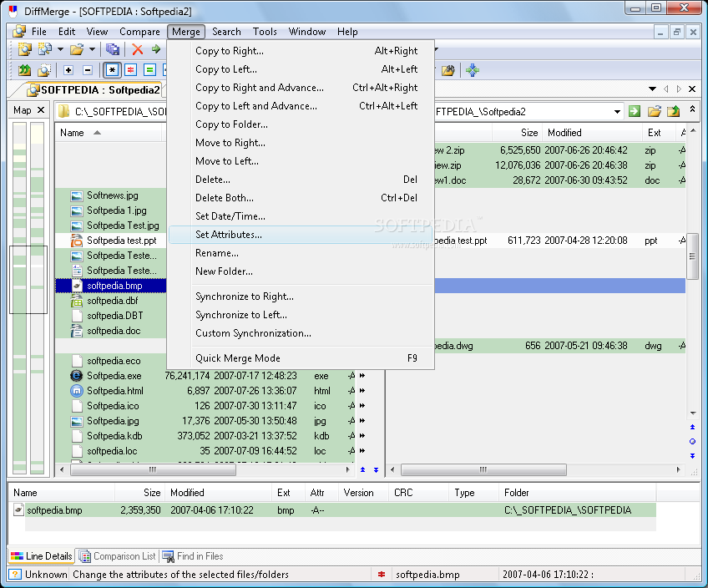The image size is (708, 588).
Task: Click the red X delete toolbar icon
Action: pyautogui.click(x=138, y=50)
